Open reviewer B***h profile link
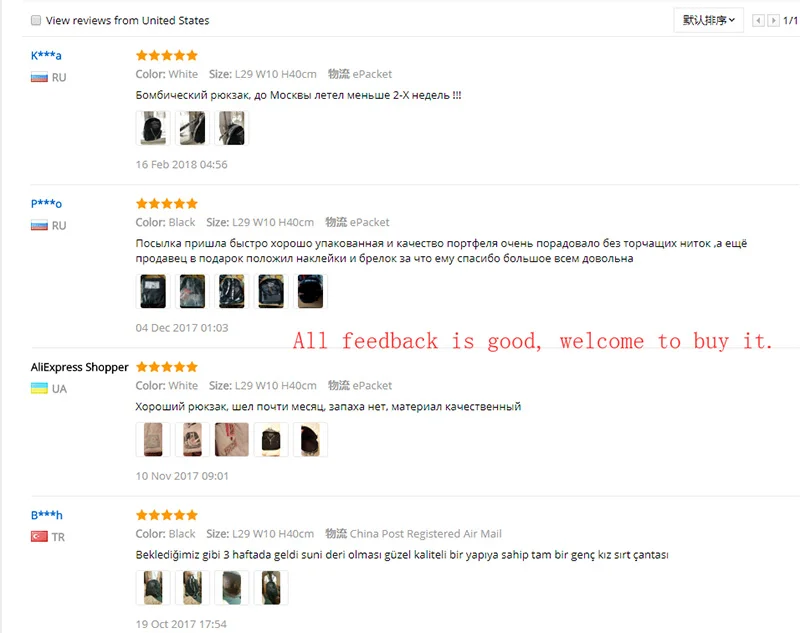The height and width of the screenshot is (633, 800). coord(46,515)
